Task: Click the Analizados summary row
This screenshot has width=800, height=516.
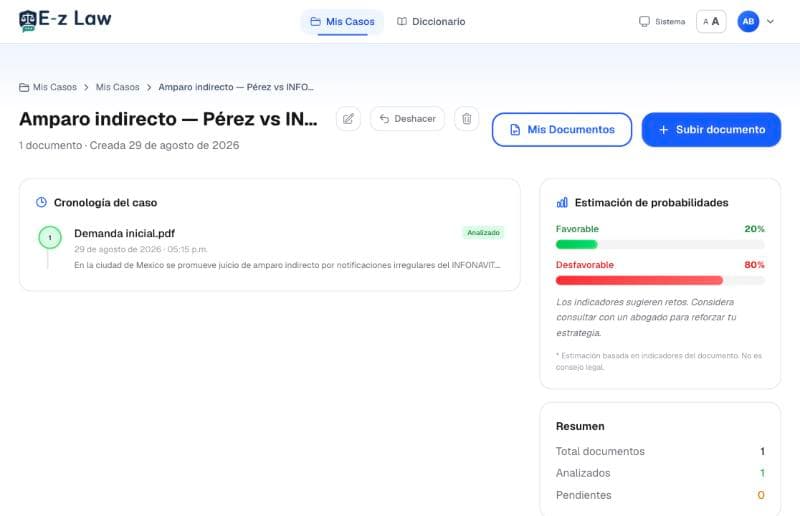Action: tap(660, 473)
